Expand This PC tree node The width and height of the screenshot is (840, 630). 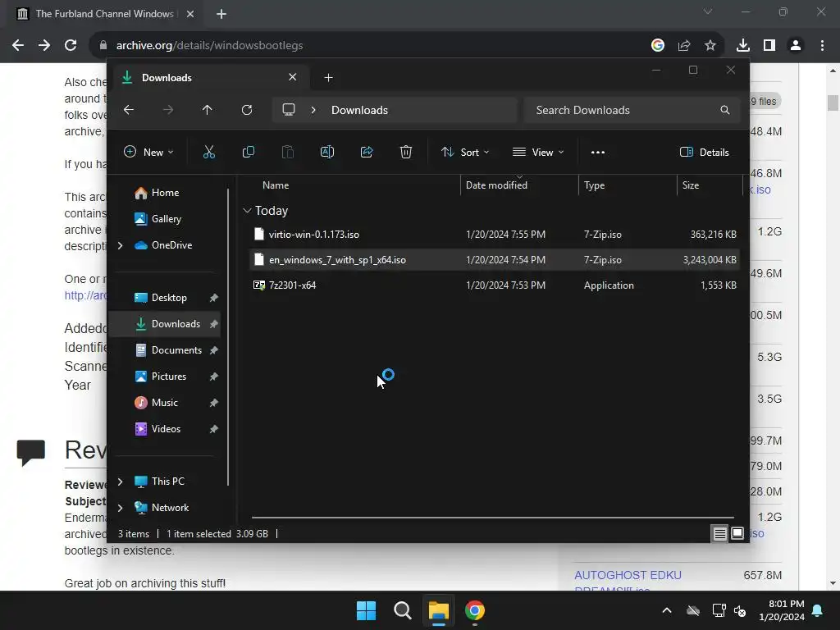coord(120,482)
